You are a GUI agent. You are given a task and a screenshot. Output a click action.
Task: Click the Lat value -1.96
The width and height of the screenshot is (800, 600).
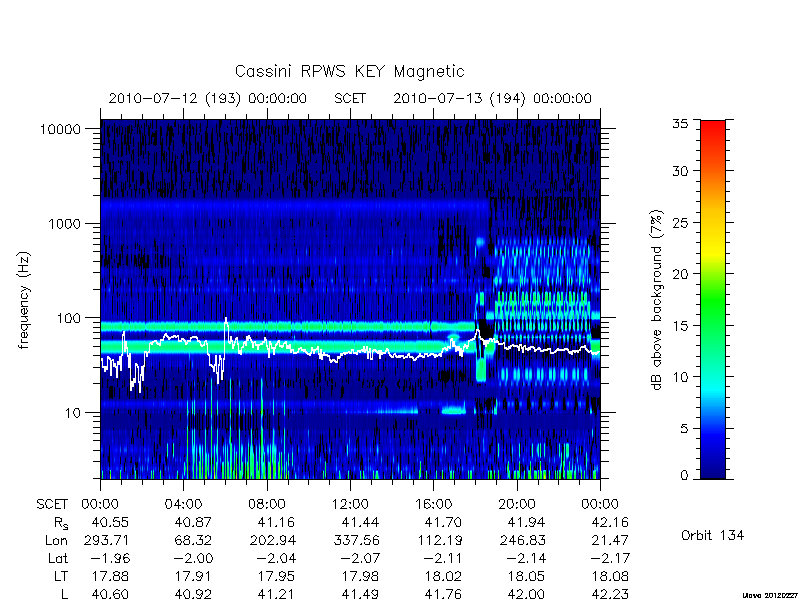[x=109, y=559]
